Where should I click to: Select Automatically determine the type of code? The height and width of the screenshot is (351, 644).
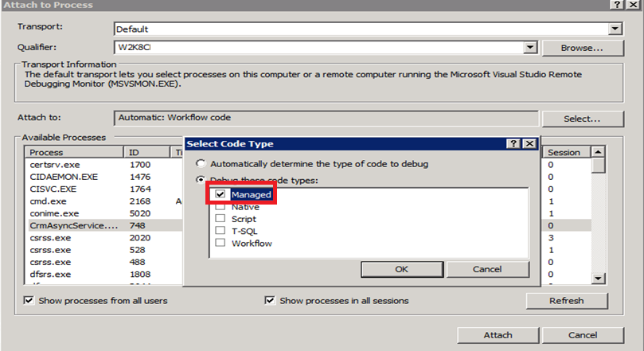(x=201, y=164)
